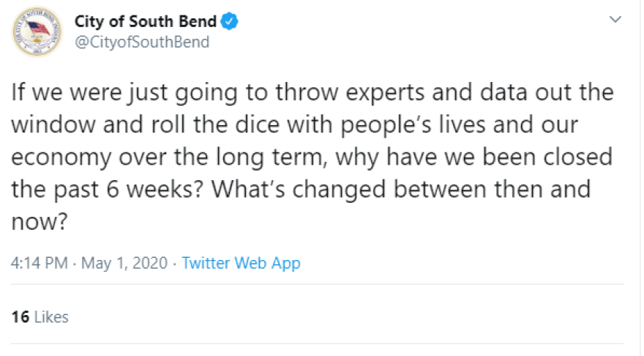
Task: Open the City of South Bend display name
Action: (x=146, y=21)
